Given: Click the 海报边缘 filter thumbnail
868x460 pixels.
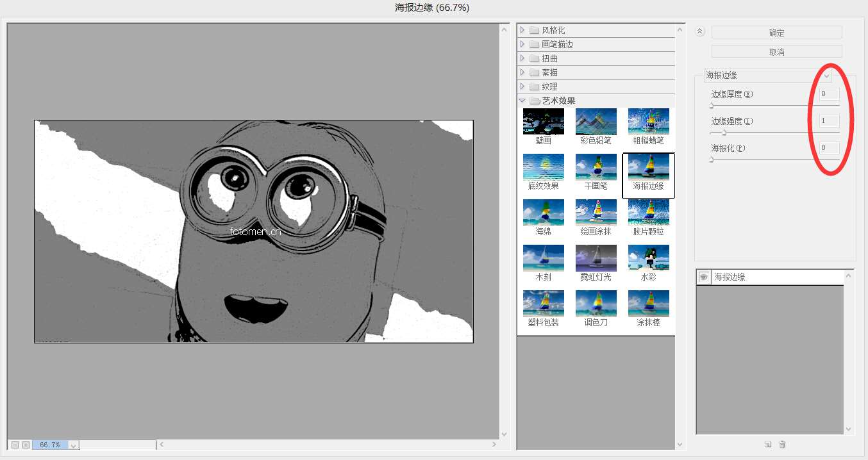Looking at the screenshot, I should click(649, 167).
